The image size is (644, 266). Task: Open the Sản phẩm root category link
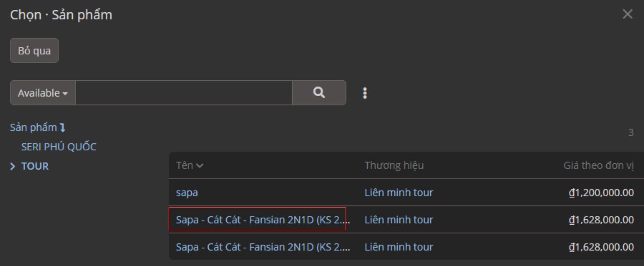point(33,127)
